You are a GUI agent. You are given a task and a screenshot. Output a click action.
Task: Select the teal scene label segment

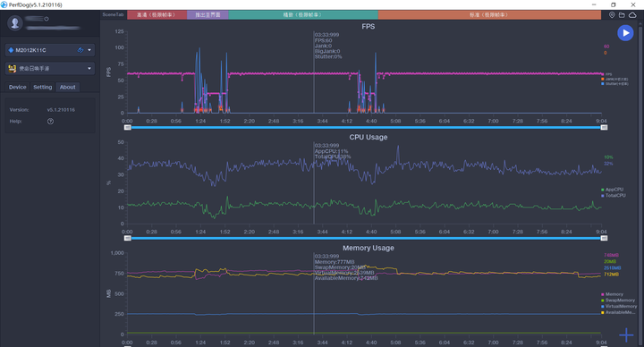(x=303, y=15)
